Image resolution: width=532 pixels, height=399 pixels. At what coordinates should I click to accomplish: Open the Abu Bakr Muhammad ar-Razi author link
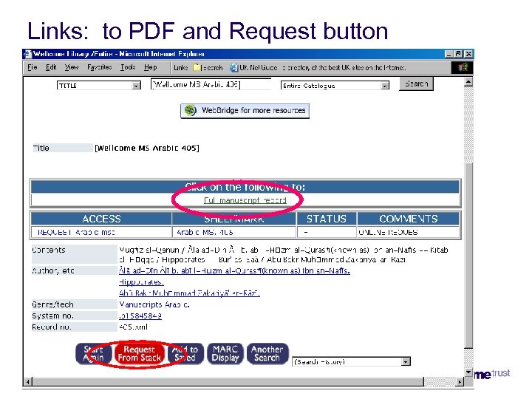(x=189, y=293)
